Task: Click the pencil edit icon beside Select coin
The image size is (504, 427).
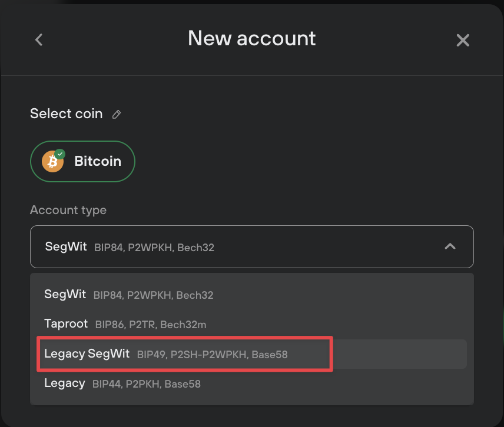Action: (117, 114)
